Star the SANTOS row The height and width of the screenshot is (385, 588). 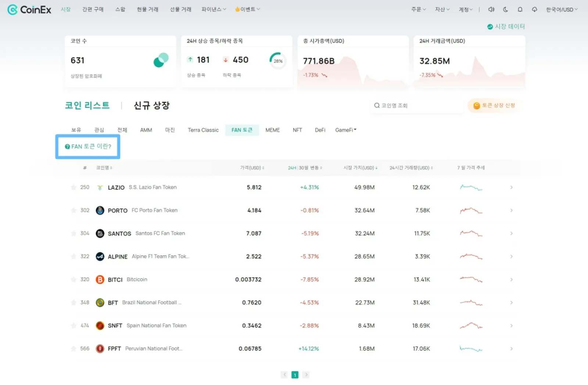coord(73,233)
